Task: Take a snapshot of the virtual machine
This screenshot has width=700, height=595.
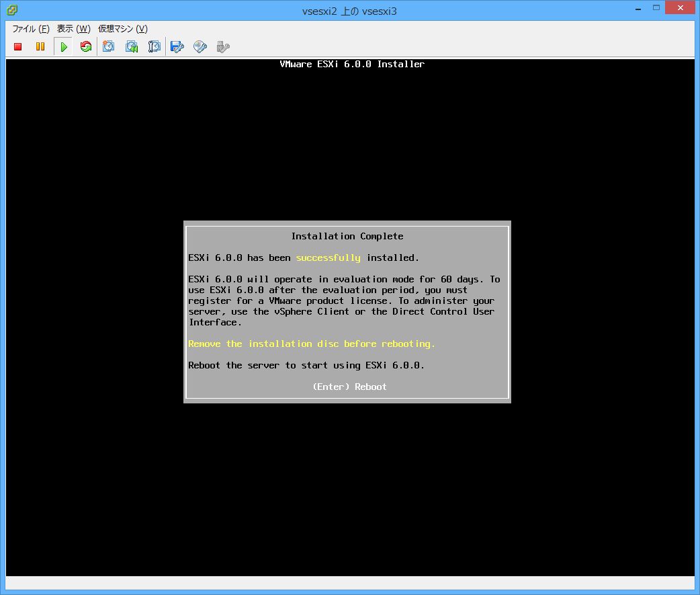Action: pos(108,46)
